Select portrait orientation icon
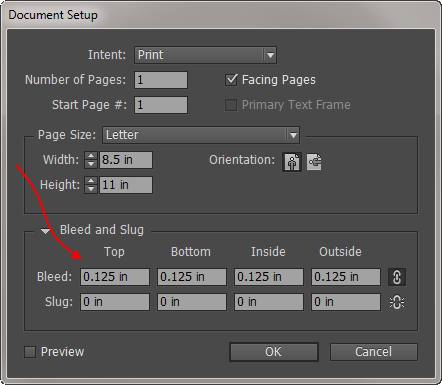The width and height of the screenshot is (442, 385). [x=292, y=162]
